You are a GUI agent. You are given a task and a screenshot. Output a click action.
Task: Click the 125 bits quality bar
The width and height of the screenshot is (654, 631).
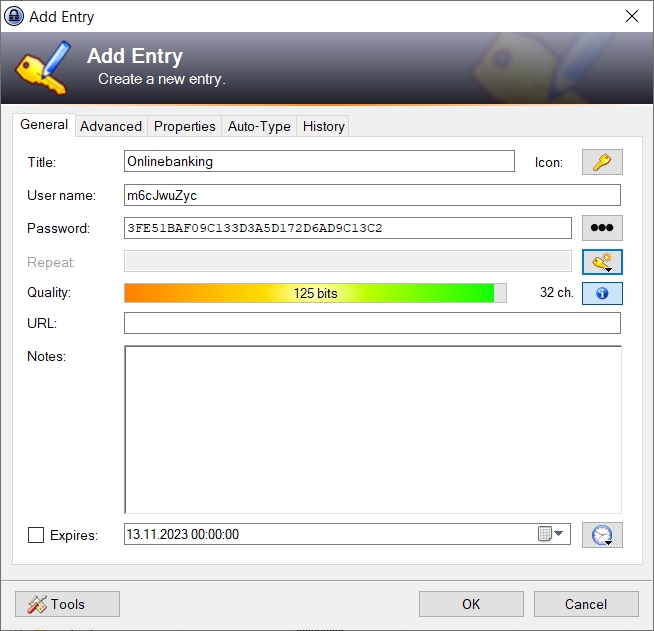(x=315, y=293)
